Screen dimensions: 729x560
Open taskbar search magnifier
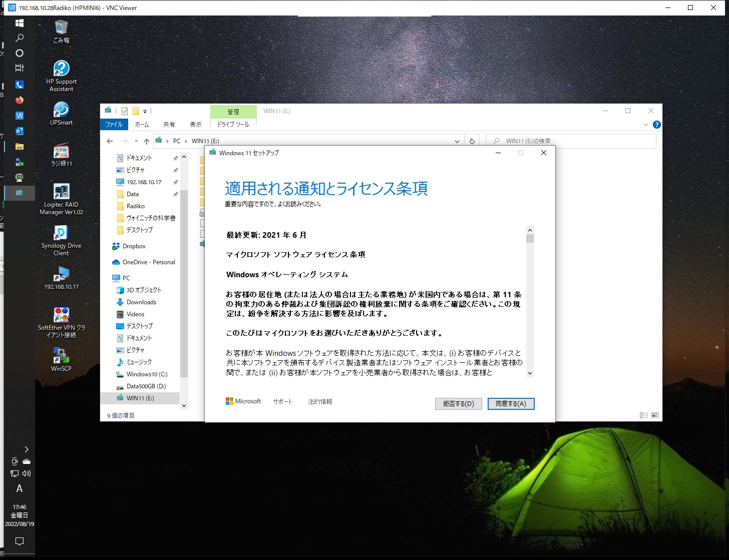tap(20, 38)
